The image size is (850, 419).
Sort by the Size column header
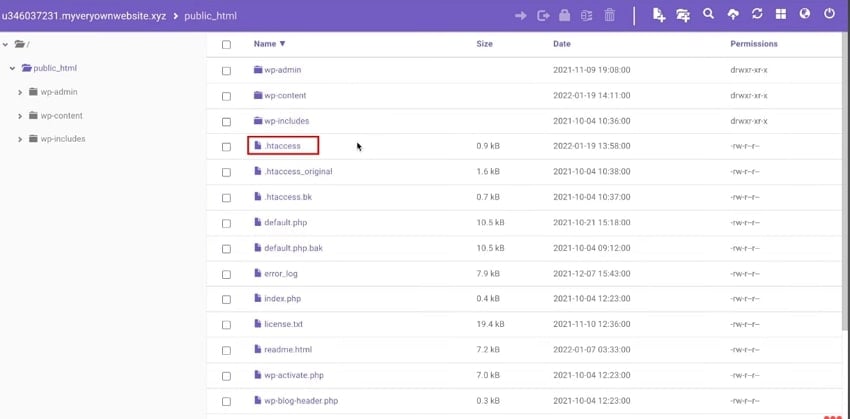[484, 44]
